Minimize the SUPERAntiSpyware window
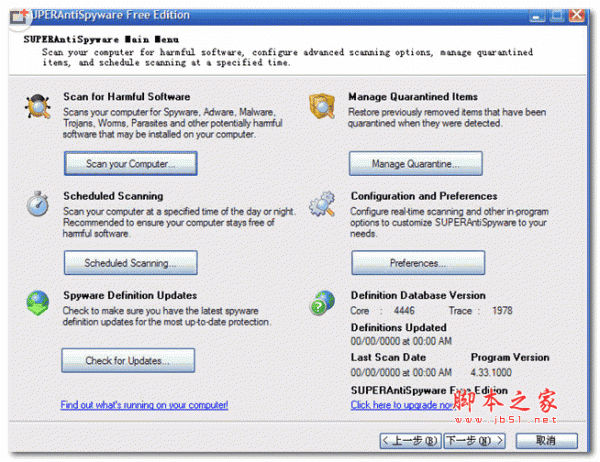Screen dimensions: 600x462 click(x=537, y=16)
